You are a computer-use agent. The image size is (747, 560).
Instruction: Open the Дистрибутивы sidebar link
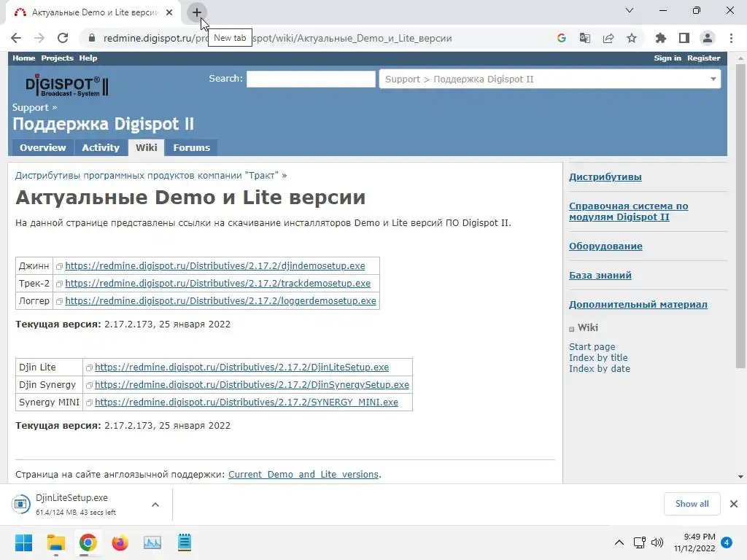tap(605, 177)
